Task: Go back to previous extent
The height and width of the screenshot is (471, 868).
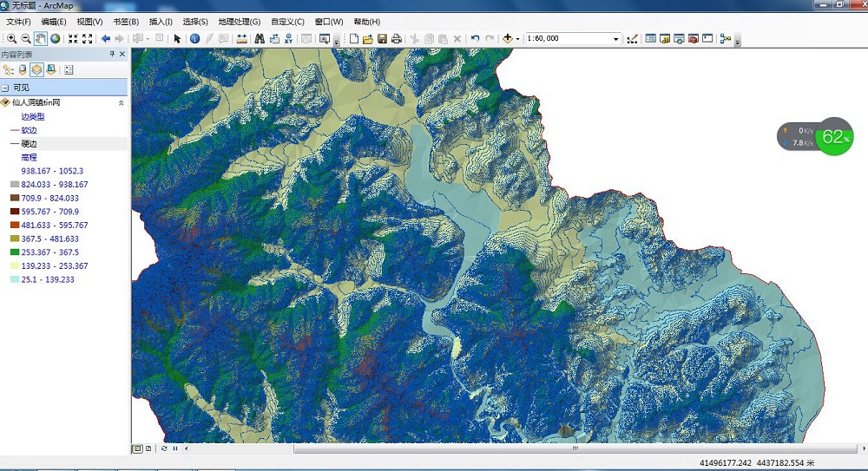Action: [x=106, y=39]
